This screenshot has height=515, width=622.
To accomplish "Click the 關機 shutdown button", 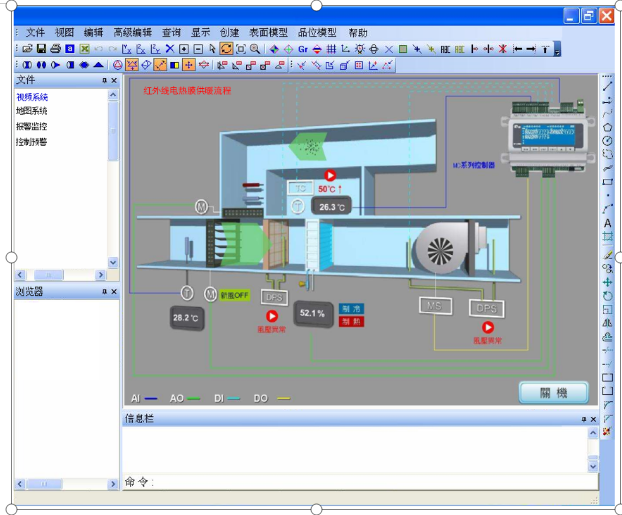I will (x=553, y=392).
